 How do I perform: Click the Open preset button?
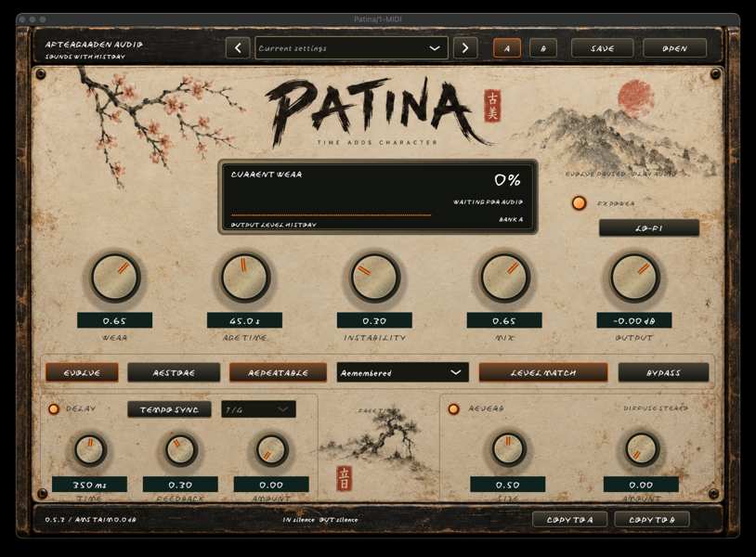click(674, 48)
